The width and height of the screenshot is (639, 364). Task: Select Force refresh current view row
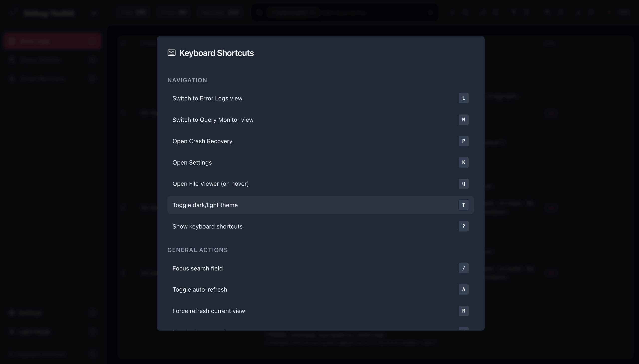coord(209,311)
